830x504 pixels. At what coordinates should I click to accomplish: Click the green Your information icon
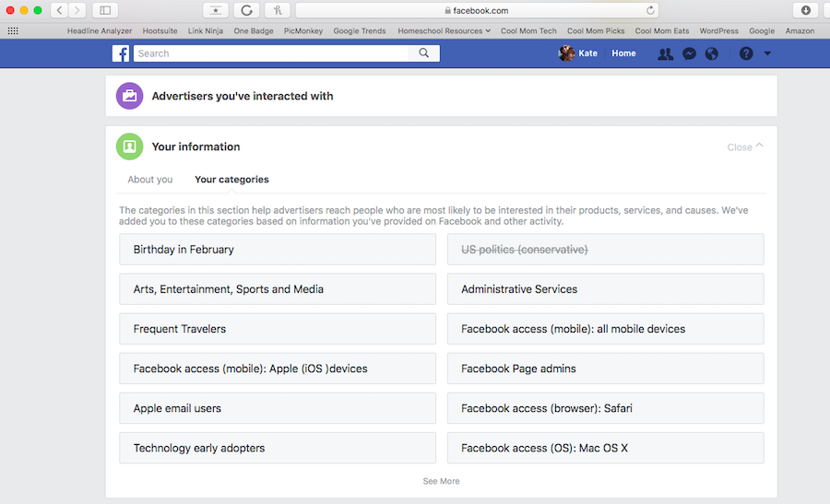[x=130, y=147]
